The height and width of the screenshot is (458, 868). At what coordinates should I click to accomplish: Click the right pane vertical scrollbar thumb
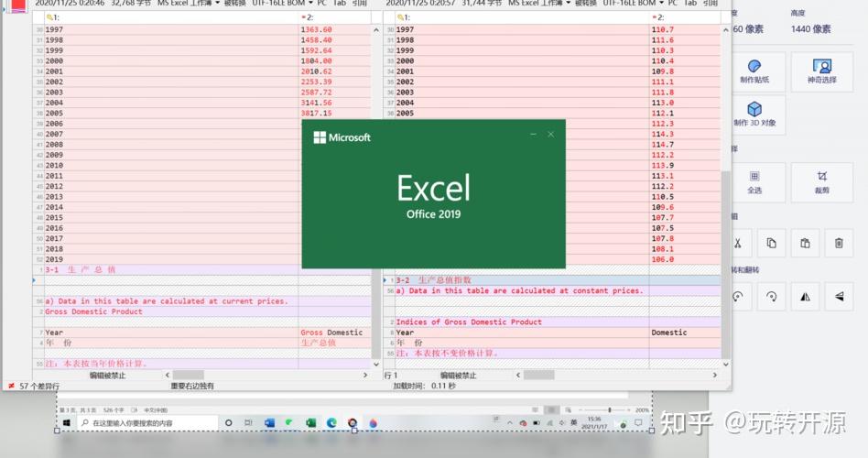pos(726,265)
